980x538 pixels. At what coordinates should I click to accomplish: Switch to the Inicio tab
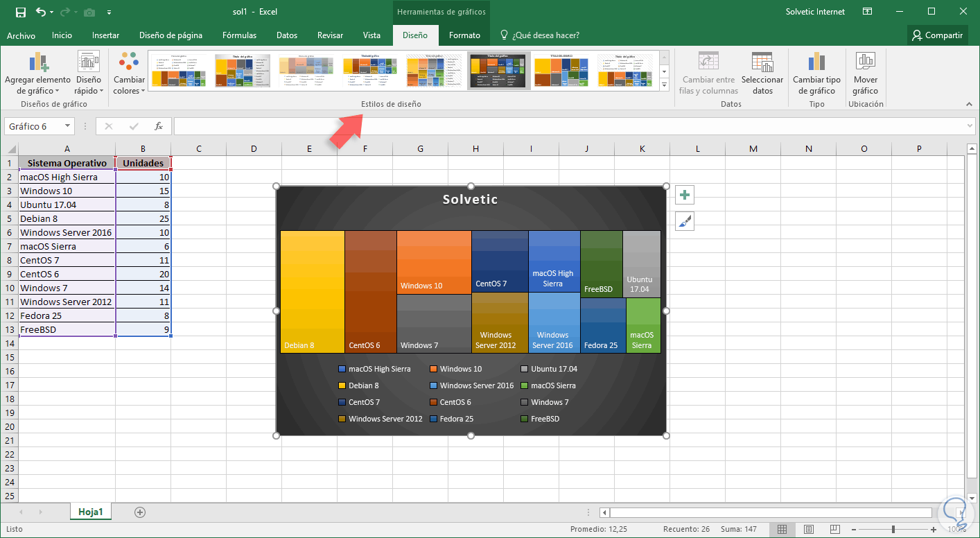[x=62, y=35]
